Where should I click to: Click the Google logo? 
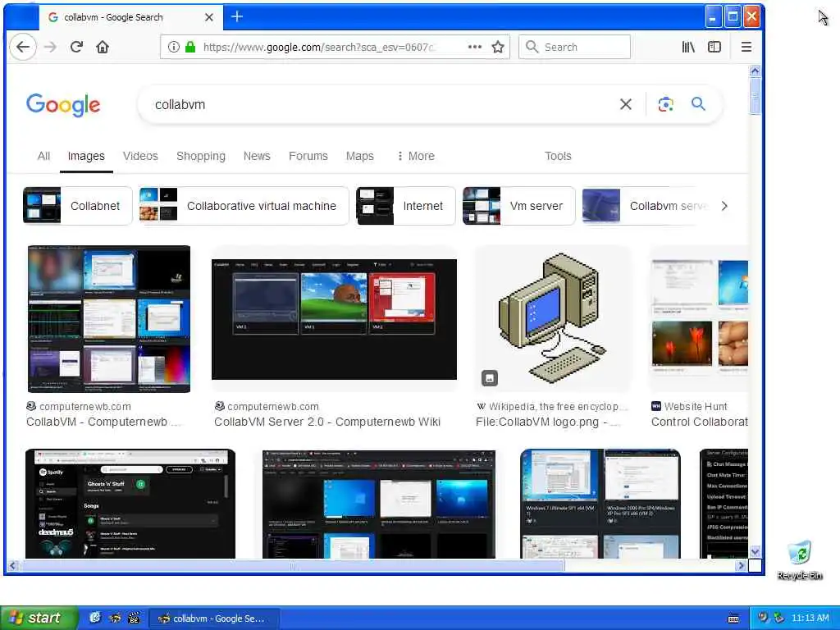(x=63, y=105)
